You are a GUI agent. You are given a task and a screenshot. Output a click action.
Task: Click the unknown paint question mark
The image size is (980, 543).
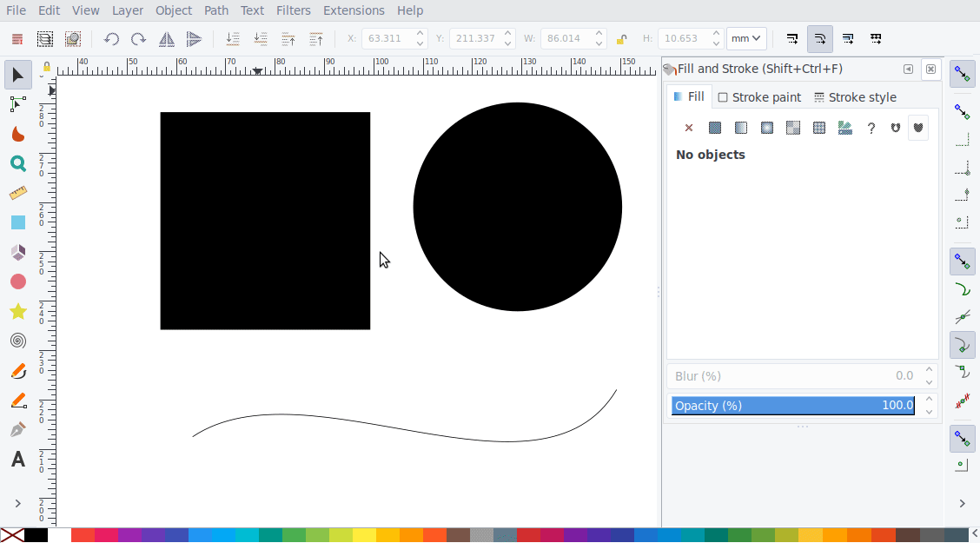[x=871, y=128]
